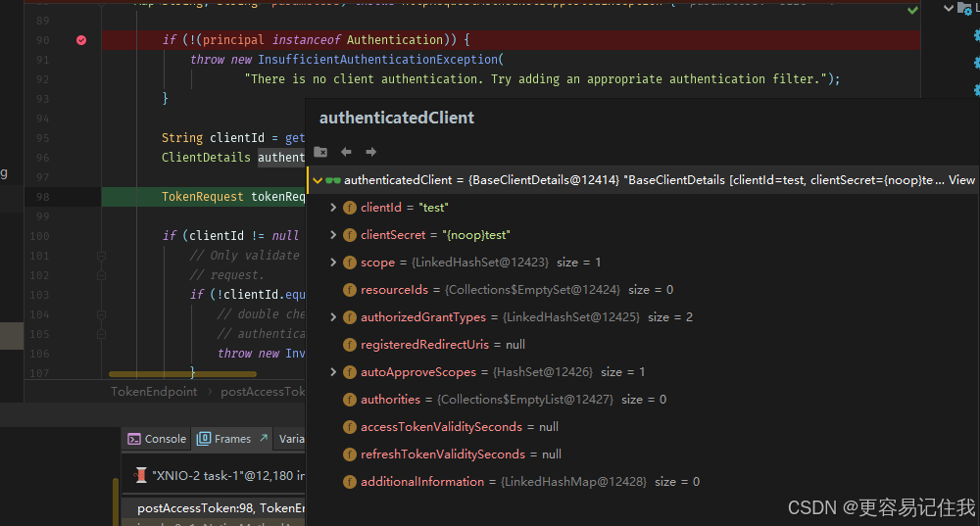Select the authorities field row
The image size is (980, 526).
tap(643, 400)
